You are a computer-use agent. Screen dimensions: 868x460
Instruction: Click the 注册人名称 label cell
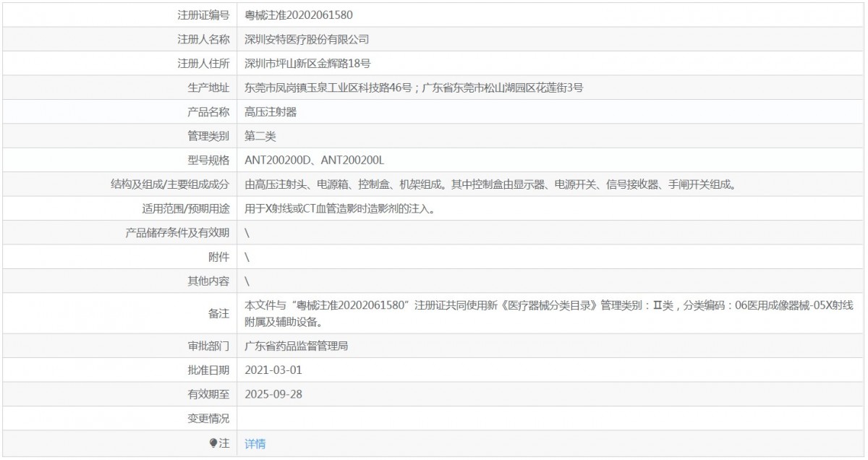pyautogui.click(x=119, y=39)
